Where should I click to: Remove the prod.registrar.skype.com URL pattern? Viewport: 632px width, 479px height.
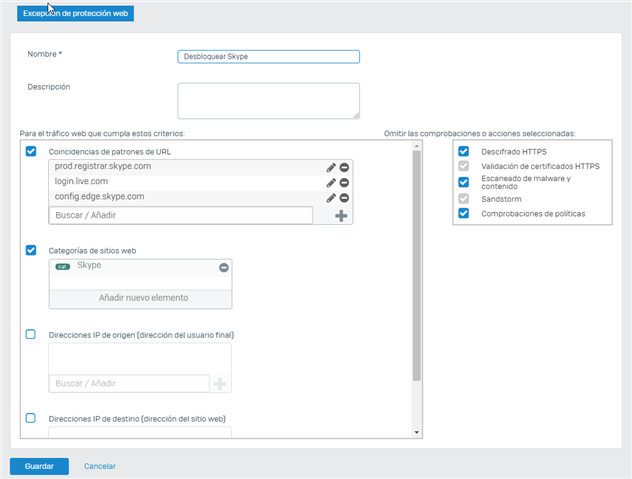point(344,168)
